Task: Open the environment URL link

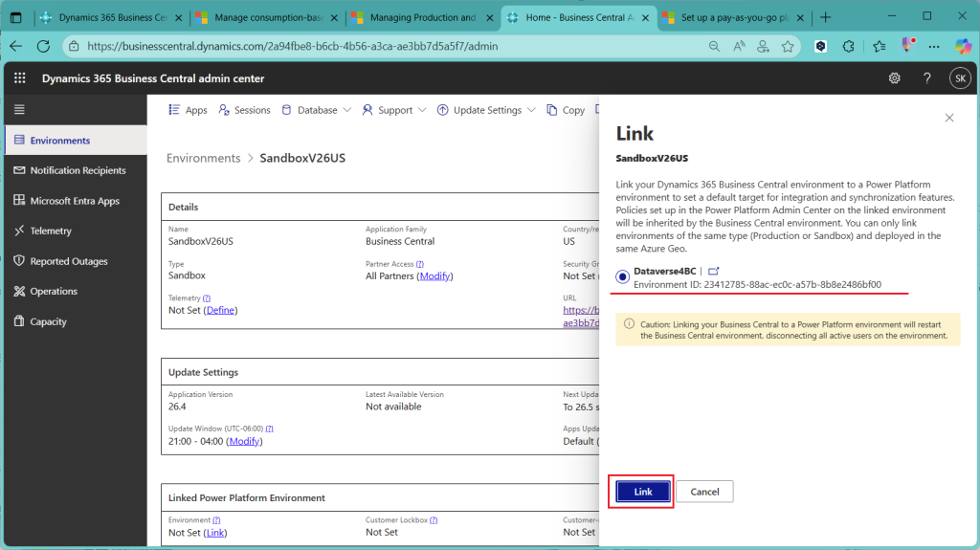Action: (581, 317)
